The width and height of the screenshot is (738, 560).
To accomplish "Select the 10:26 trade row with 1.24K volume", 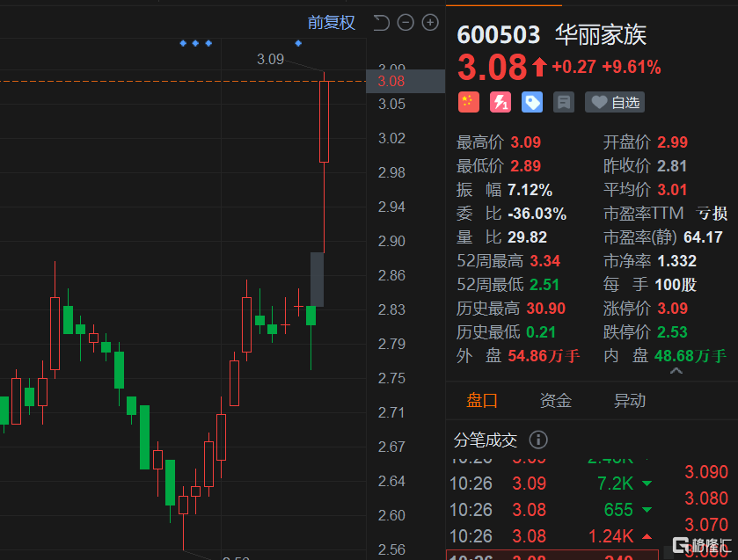I will coord(552,536).
